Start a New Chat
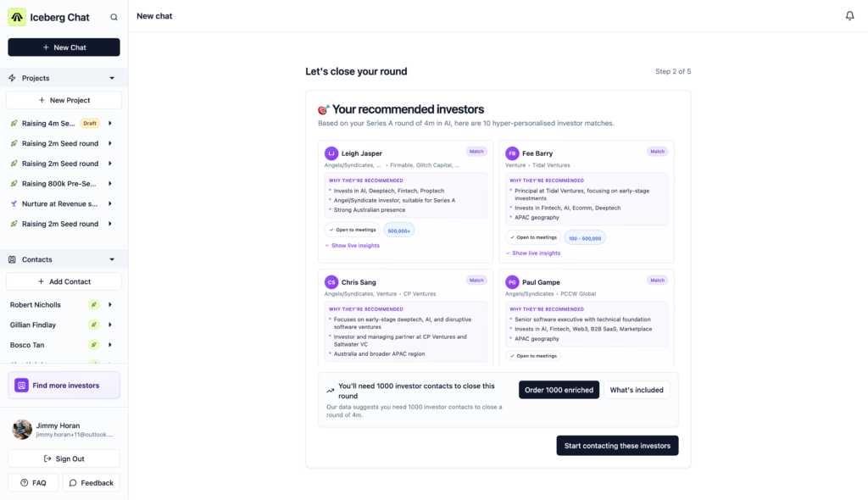This screenshot has height=500, width=868. coord(64,47)
